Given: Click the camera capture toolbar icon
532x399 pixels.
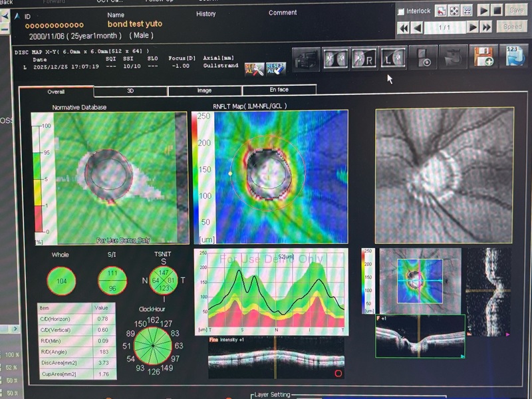Looking at the screenshot, I should (x=305, y=59).
